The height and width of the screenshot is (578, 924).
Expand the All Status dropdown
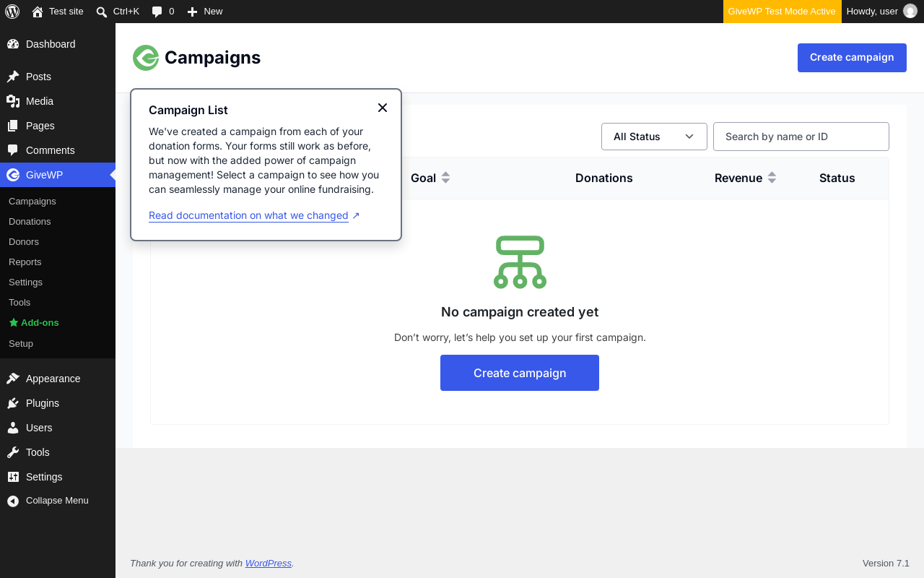coord(654,137)
